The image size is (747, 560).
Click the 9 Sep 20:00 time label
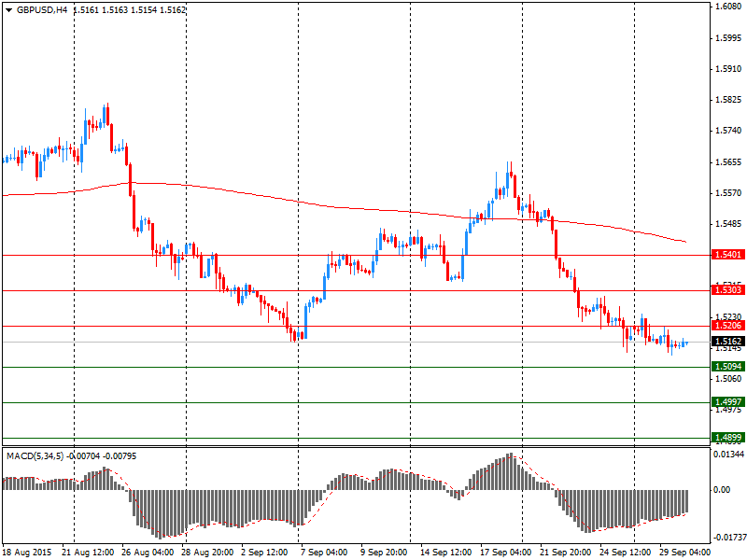(385, 553)
